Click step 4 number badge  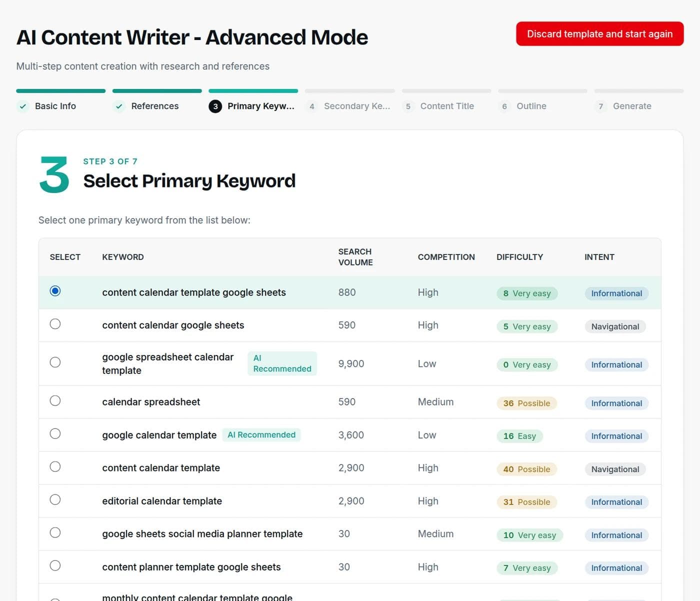tap(312, 106)
